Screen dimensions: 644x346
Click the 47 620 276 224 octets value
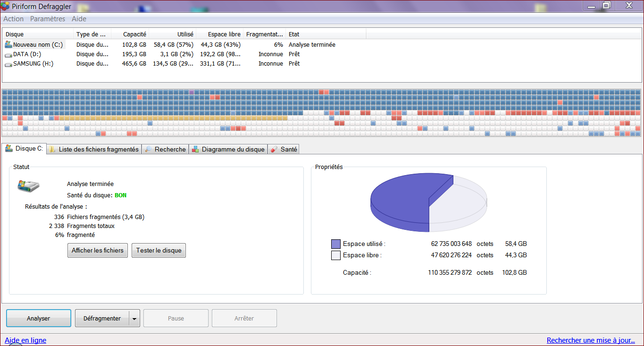[x=452, y=255]
